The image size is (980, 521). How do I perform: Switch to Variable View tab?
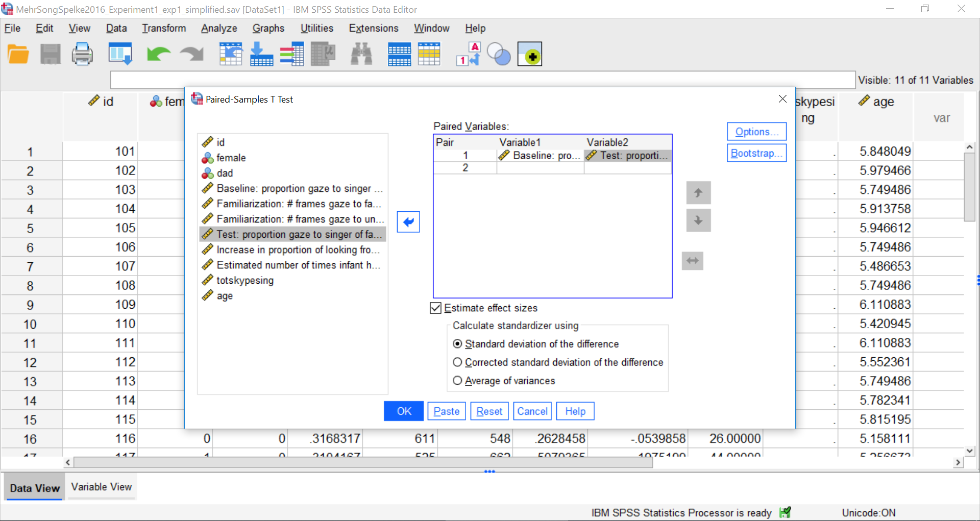(x=102, y=487)
